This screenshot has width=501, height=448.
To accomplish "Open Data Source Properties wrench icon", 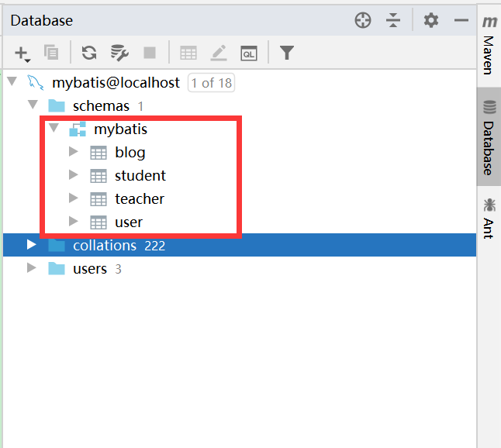I will click(x=119, y=53).
